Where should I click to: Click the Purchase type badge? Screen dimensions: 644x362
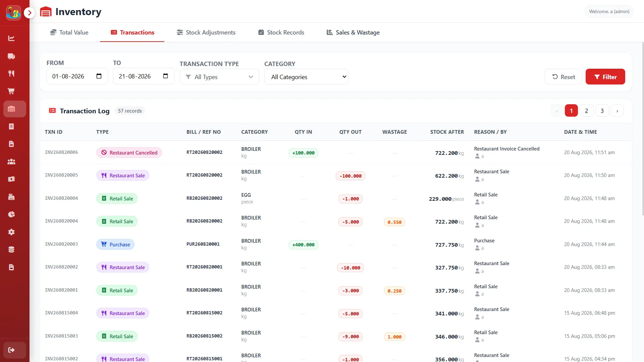coord(115,244)
